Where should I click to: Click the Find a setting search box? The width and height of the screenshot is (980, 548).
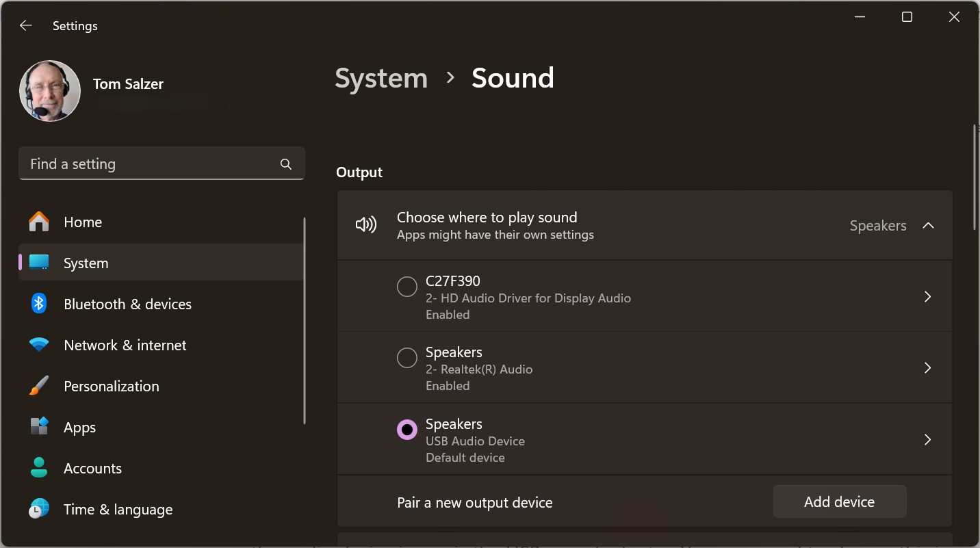click(151, 164)
